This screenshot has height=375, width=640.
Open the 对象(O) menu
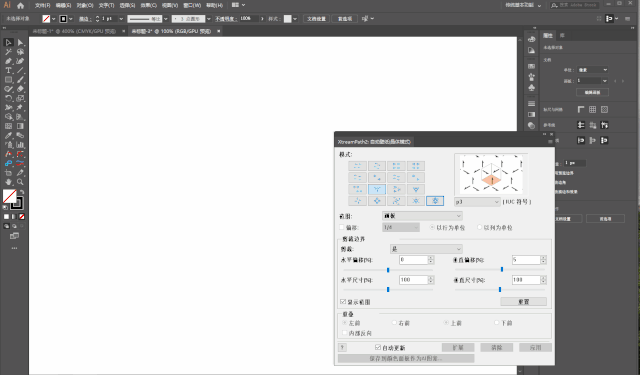point(85,5)
